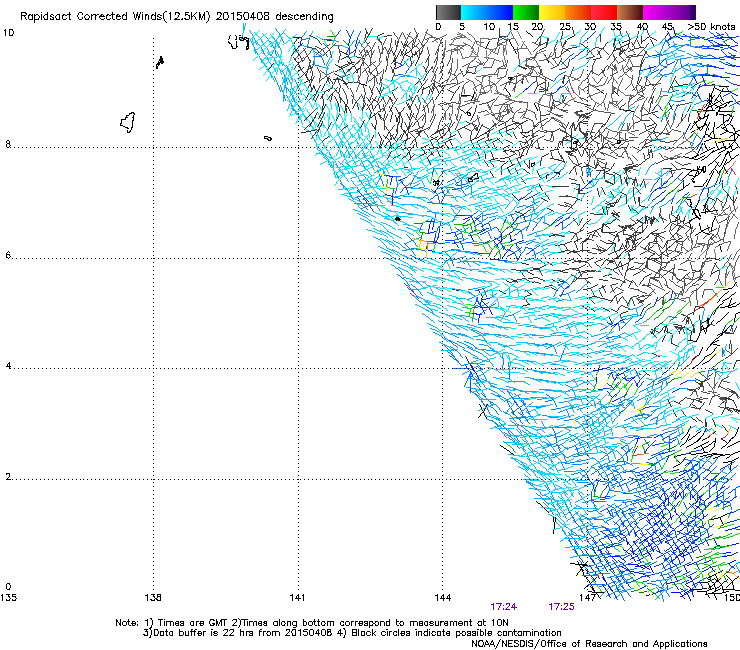This screenshot has height=650, width=740.
Task: Click the purple time label '17:24'
Action: (503, 607)
